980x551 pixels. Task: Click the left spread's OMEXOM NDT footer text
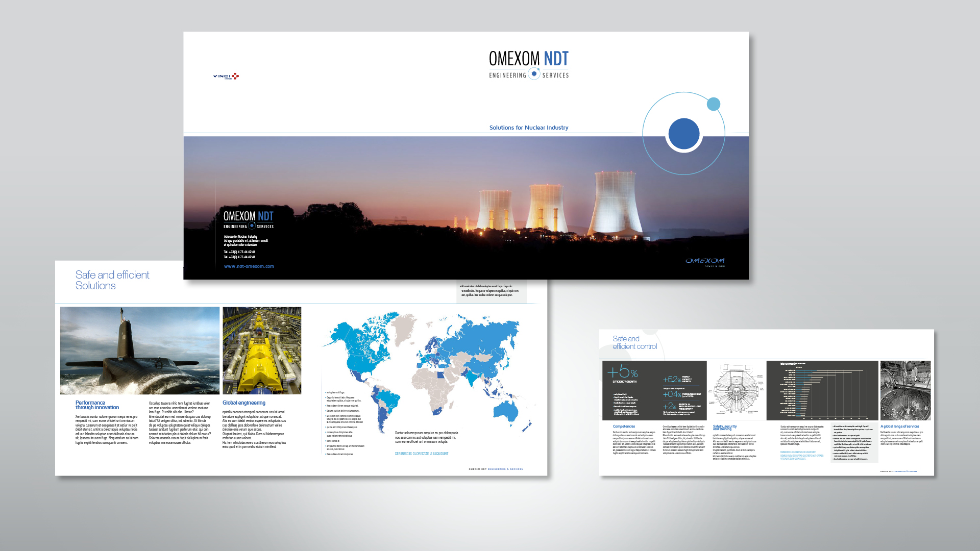(496, 469)
